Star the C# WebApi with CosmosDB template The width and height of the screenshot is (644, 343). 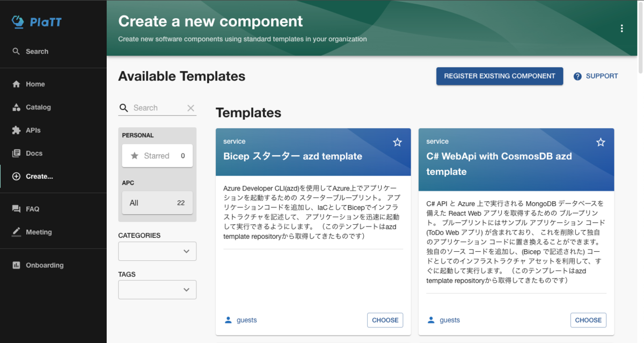point(601,142)
